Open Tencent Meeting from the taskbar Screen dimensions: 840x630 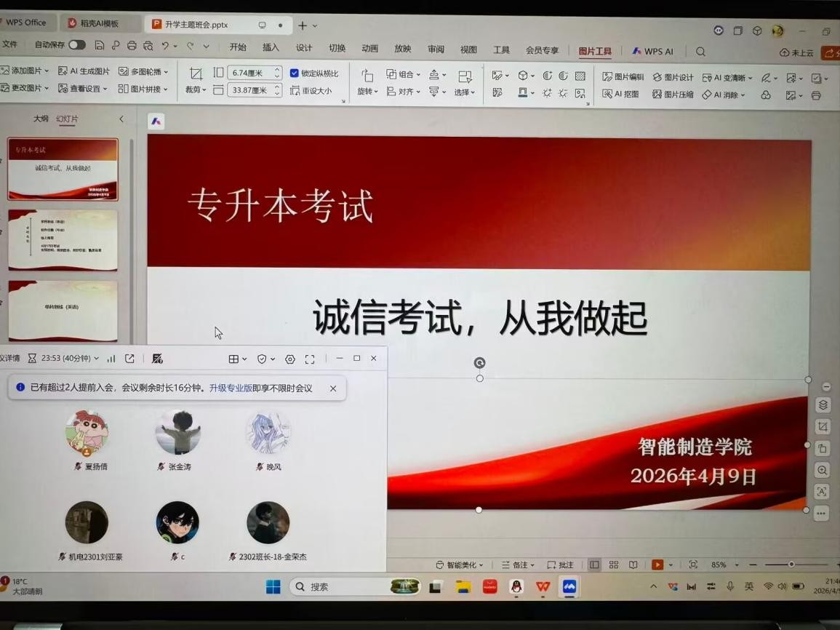[x=569, y=586]
